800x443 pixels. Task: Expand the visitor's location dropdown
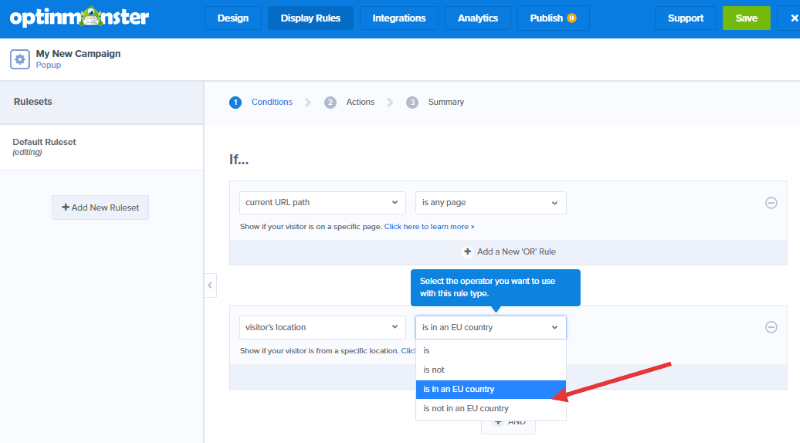tap(322, 327)
